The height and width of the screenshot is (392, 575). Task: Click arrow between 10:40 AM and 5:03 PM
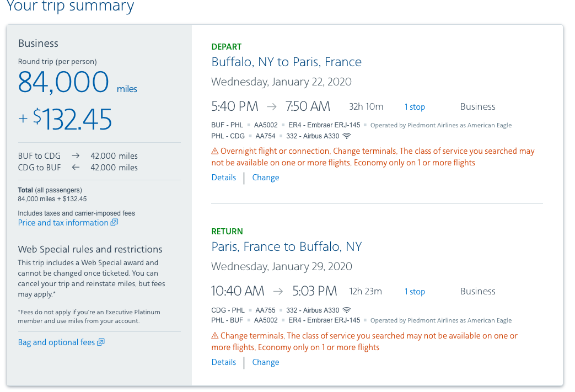click(278, 292)
